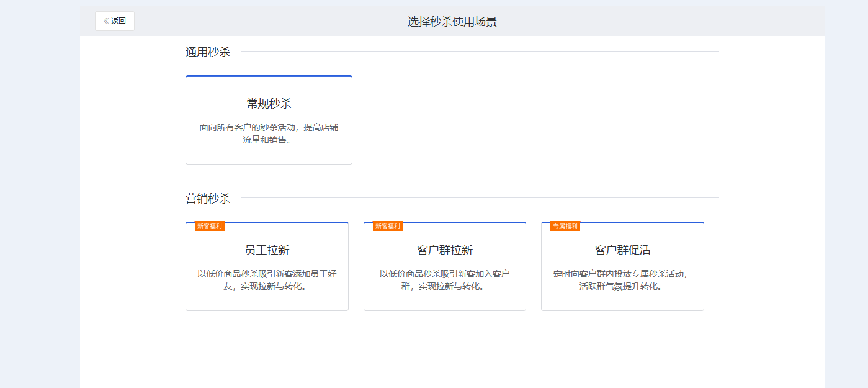Click the 通用秒杀 section heading
868x388 pixels.
[208, 52]
